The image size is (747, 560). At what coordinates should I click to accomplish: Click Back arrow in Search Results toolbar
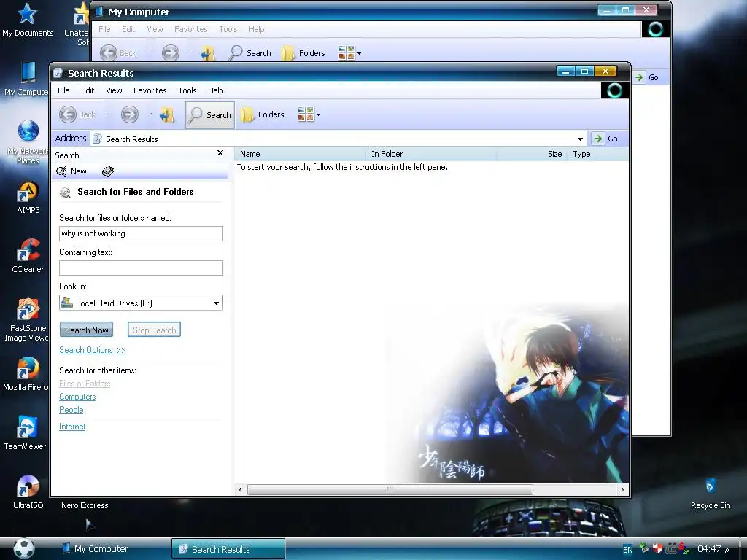tap(77, 114)
